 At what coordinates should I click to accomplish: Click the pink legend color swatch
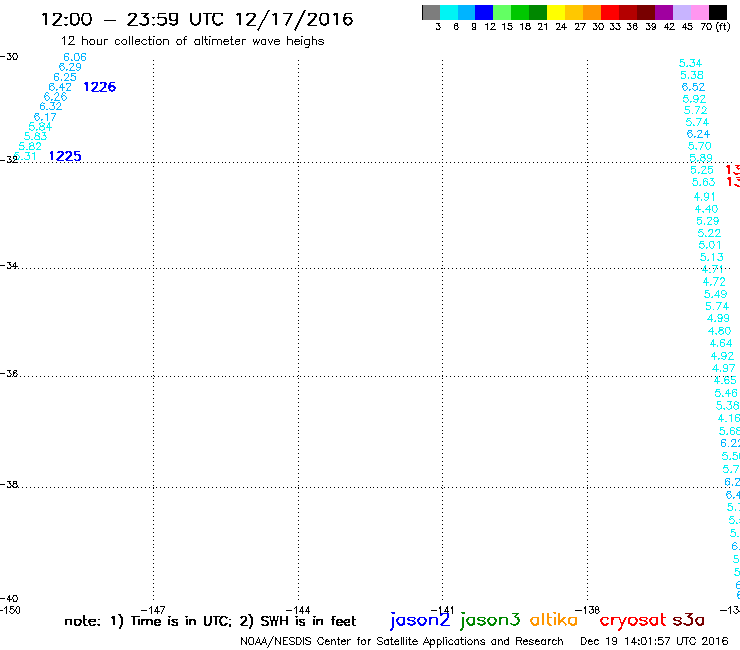click(699, 12)
